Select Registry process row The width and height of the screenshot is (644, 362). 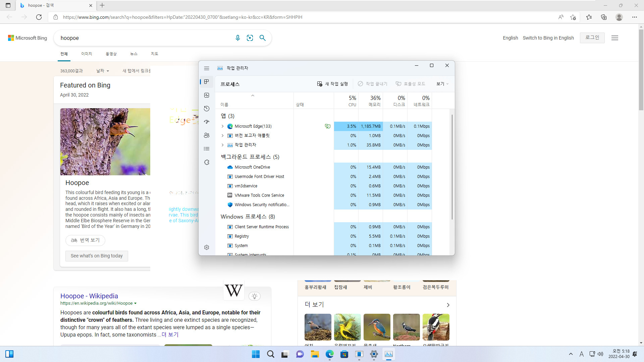324,236
